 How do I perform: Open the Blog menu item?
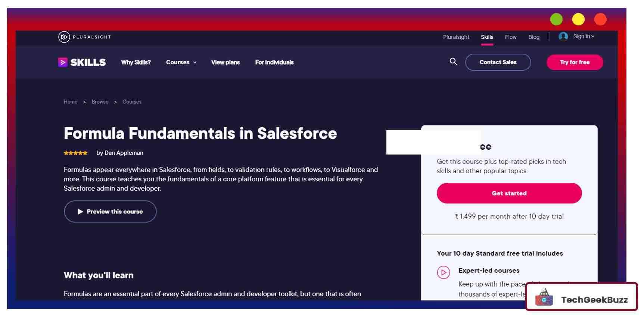click(x=533, y=37)
